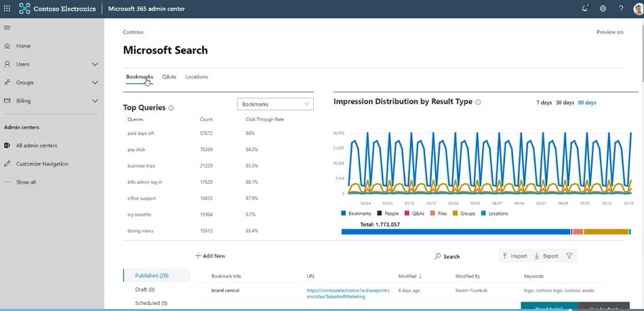This screenshot has height=311, width=644.
Task: Click the Top Queries info icon
Action: tap(171, 108)
